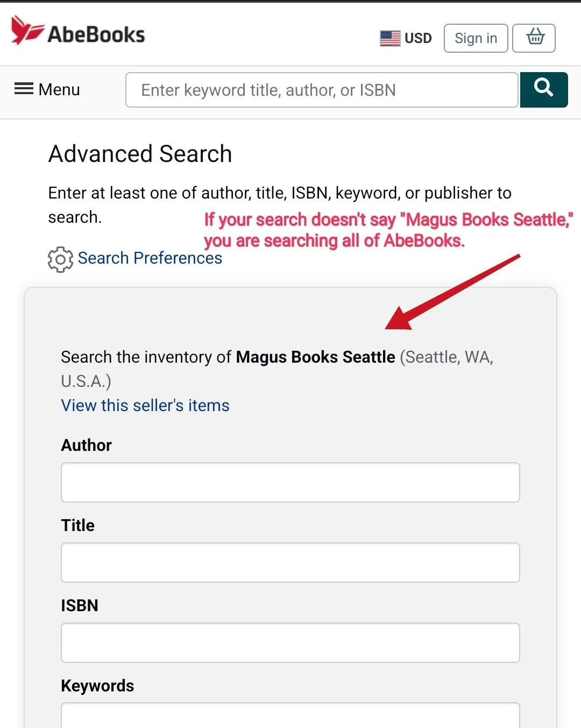
Task: Follow the View this seller's items link
Action: (145, 405)
